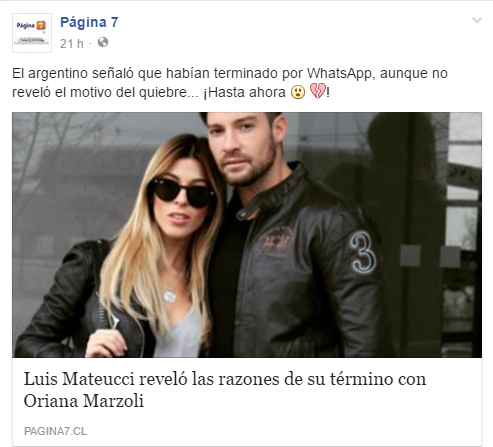Click the heart pendant necklace in photo
Viewport: 493px width, 447px height.
pos(170,296)
